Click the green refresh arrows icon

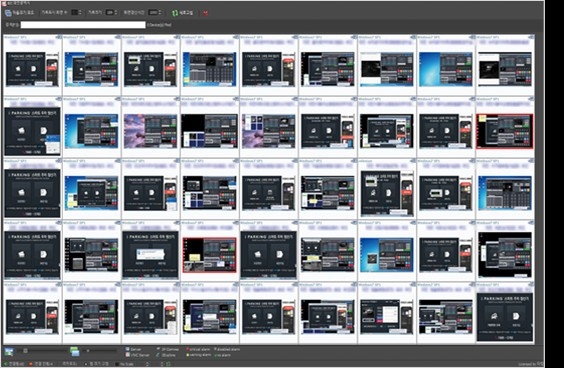coord(174,13)
